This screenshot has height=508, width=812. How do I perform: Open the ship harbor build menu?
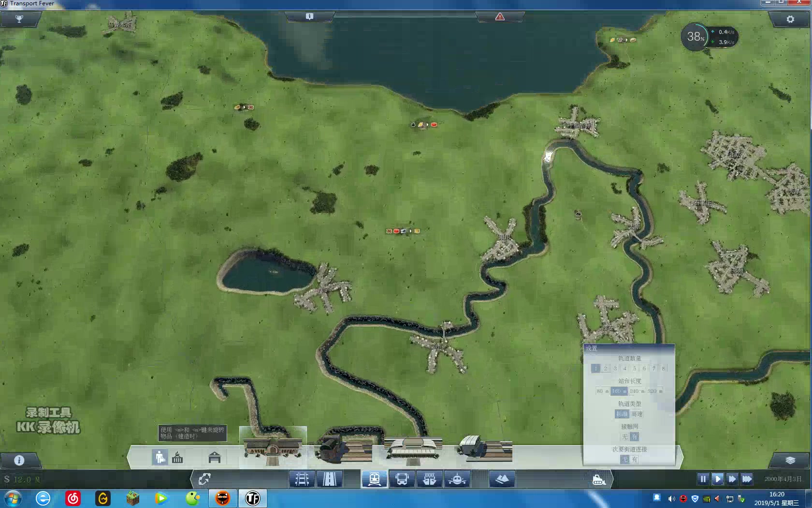[429, 479]
